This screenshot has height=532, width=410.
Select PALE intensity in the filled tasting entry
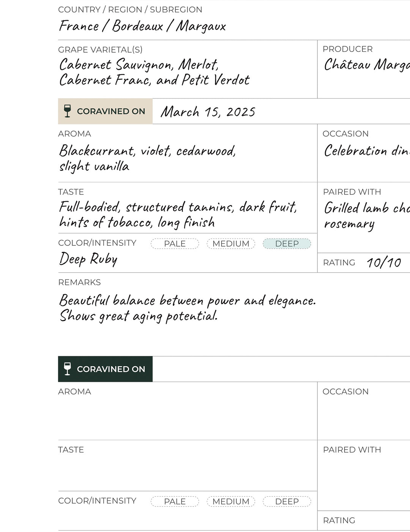175,243
